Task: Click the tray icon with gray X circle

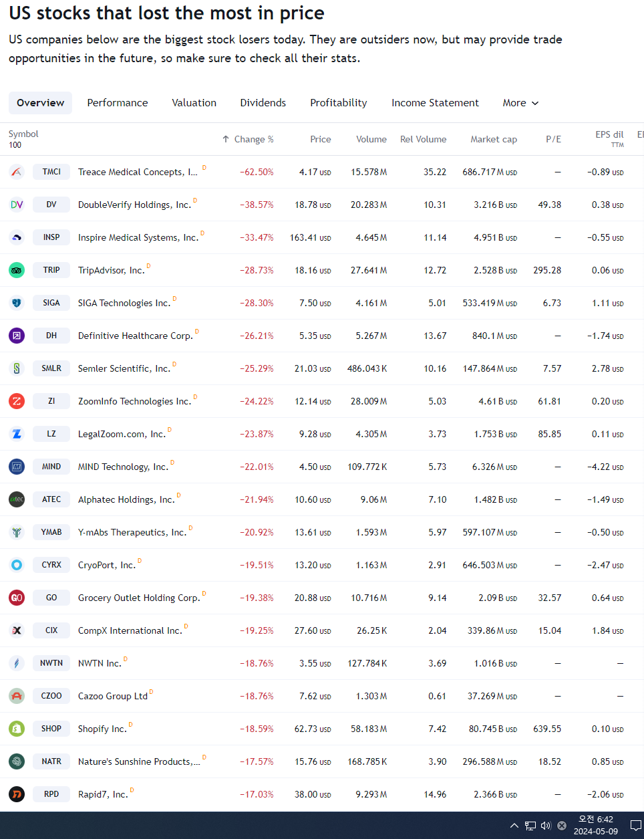Action: click(x=562, y=826)
